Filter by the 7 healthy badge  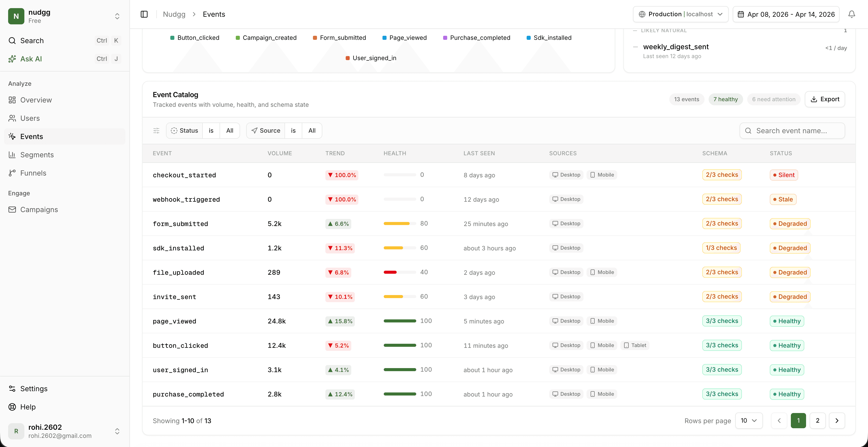(725, 99)
